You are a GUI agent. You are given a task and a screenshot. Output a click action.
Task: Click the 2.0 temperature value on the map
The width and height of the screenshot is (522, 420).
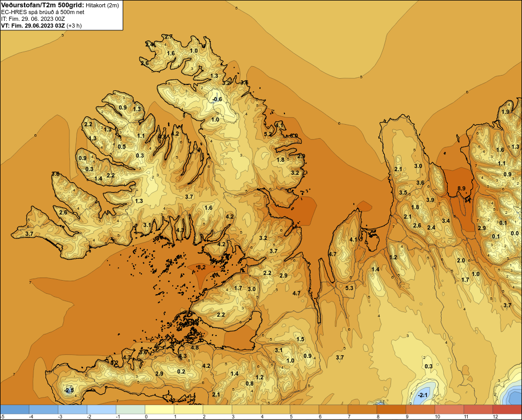coord(461,260)
